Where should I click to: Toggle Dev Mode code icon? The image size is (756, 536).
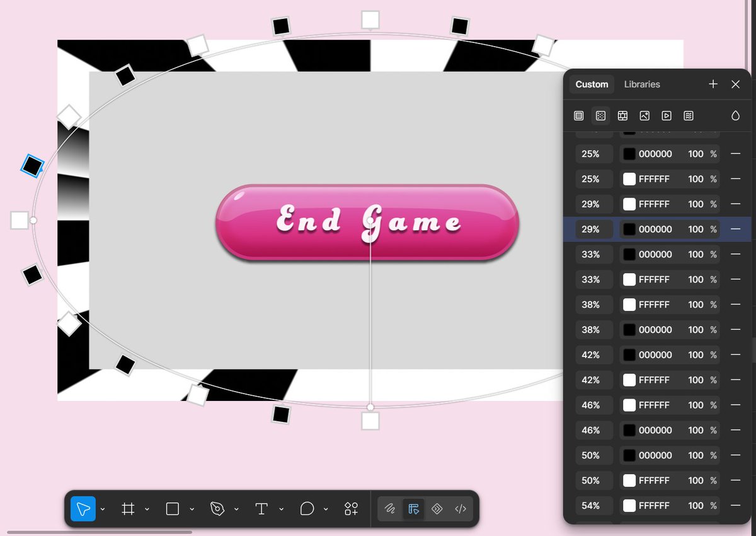(461, 509)
